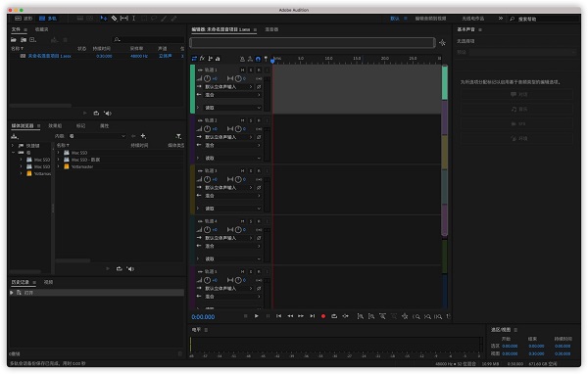Click the Files panel search field

(149, 40)
